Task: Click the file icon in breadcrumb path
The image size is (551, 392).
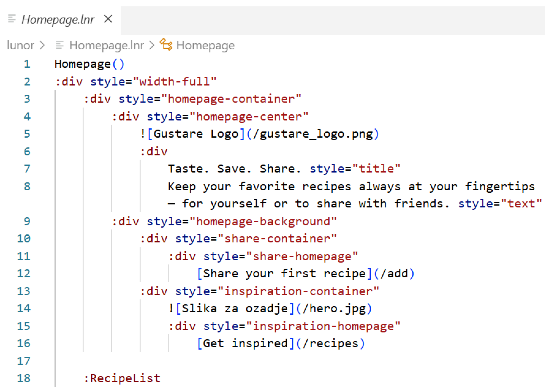Action: click(59, 45)
